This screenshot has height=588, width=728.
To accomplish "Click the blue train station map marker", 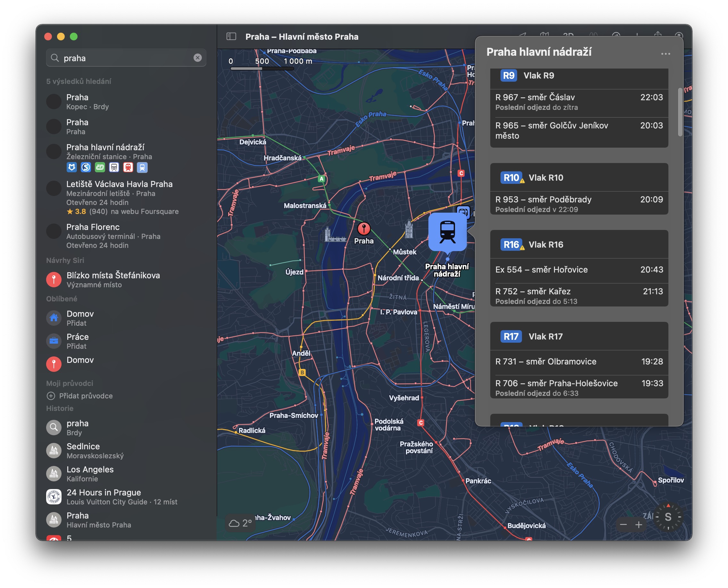I will click(447, 232).
